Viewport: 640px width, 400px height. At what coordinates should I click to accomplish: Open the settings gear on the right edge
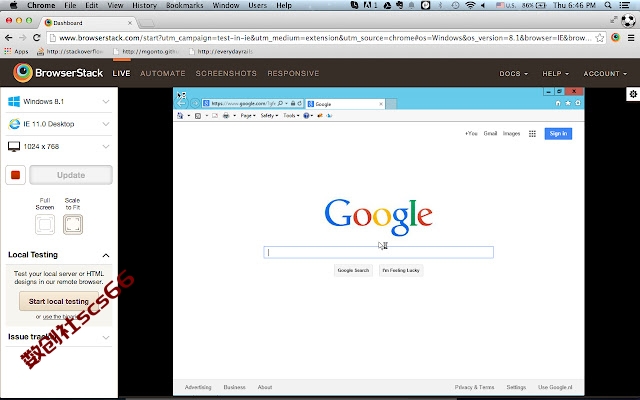click(633, 94)
